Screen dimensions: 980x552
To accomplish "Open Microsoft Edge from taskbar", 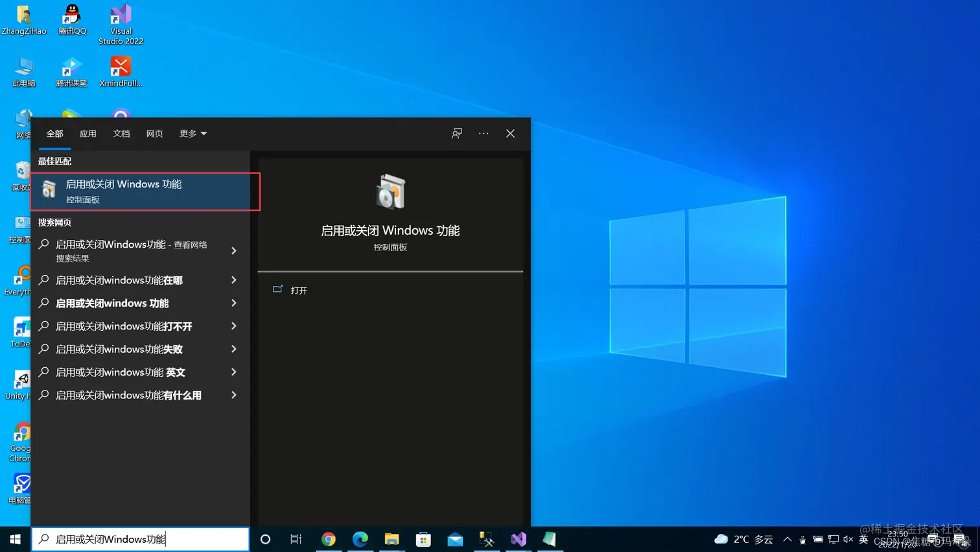I will coord(360,539).
